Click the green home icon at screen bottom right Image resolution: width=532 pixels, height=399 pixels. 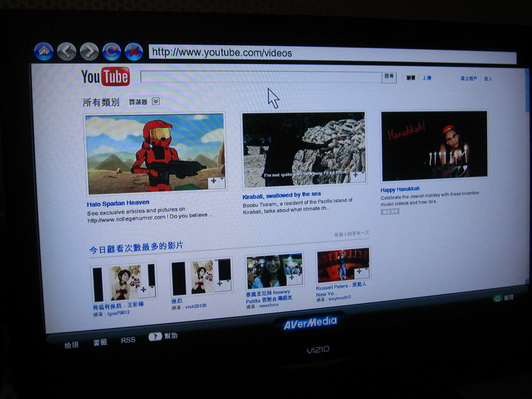pyautogui.click(x=497, y=298)
